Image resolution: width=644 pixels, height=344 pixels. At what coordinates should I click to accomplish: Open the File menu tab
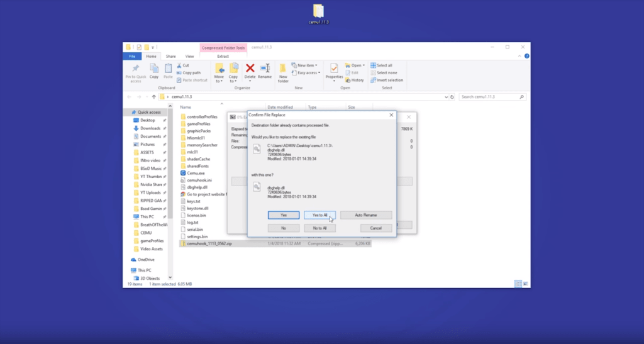pos(132,56)
